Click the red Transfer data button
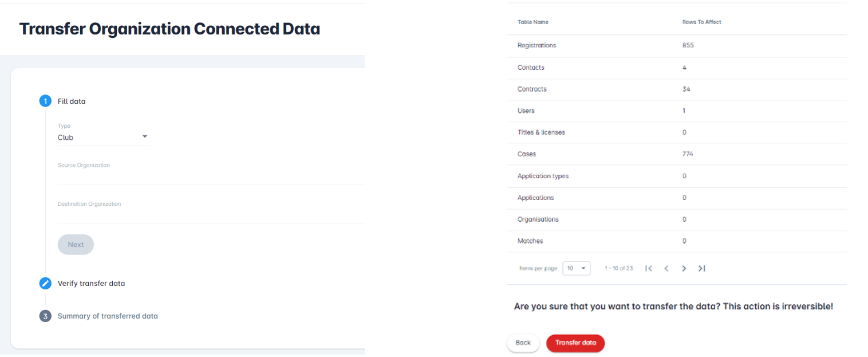868x357 pixels. click(x=575, y=343)
